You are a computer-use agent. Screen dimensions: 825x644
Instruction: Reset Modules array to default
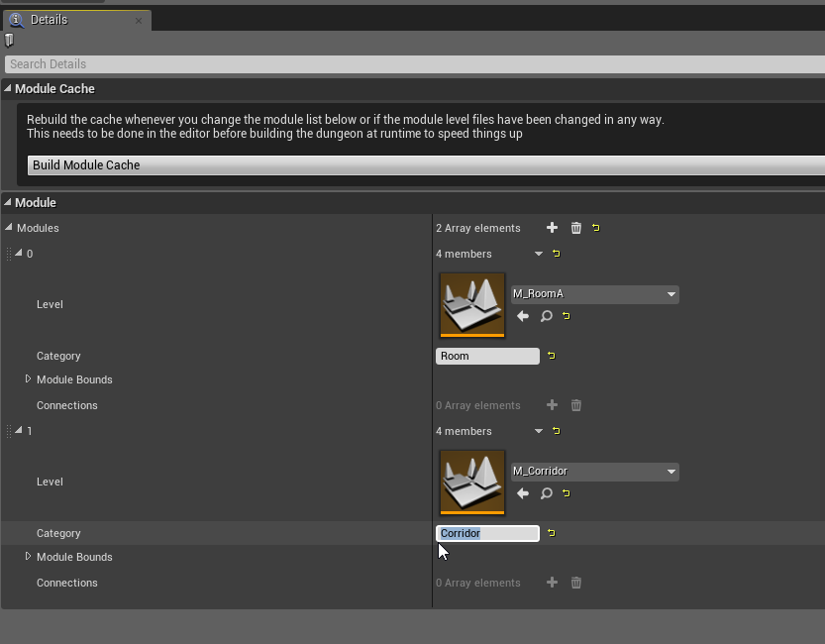[x=596, y=228]
